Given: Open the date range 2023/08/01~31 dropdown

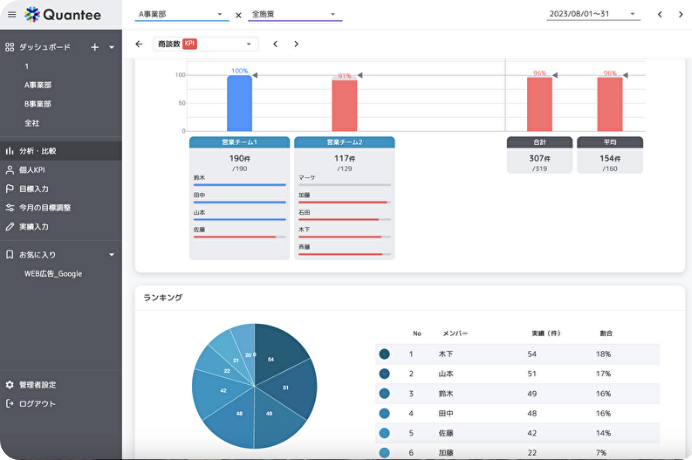Looking at the screenshot, I should coord(592,15).
